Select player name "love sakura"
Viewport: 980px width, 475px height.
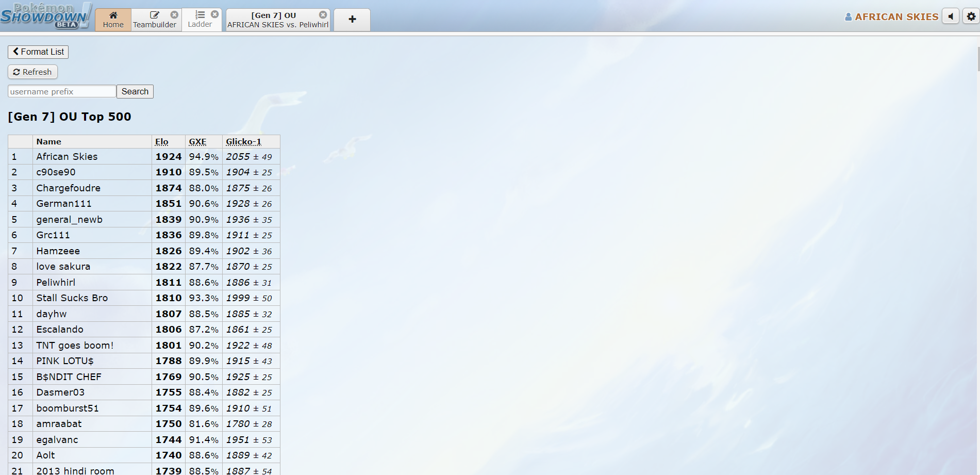[63, 267]
